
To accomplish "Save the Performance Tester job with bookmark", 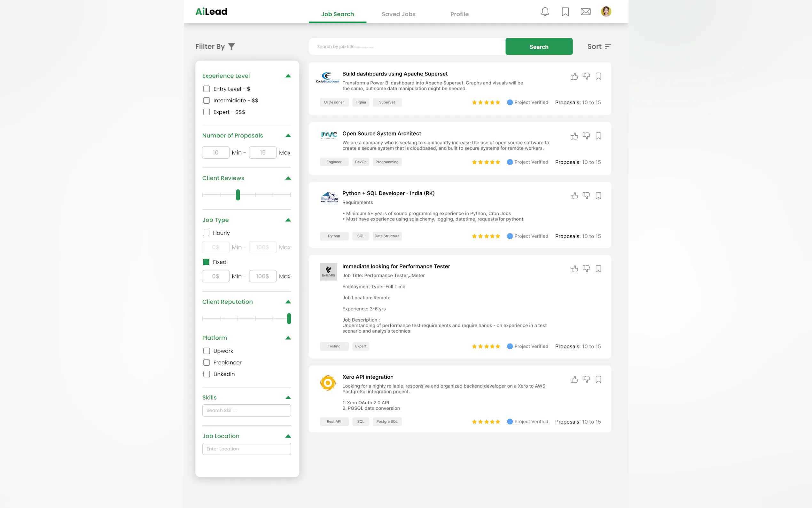I will (598, 269).
